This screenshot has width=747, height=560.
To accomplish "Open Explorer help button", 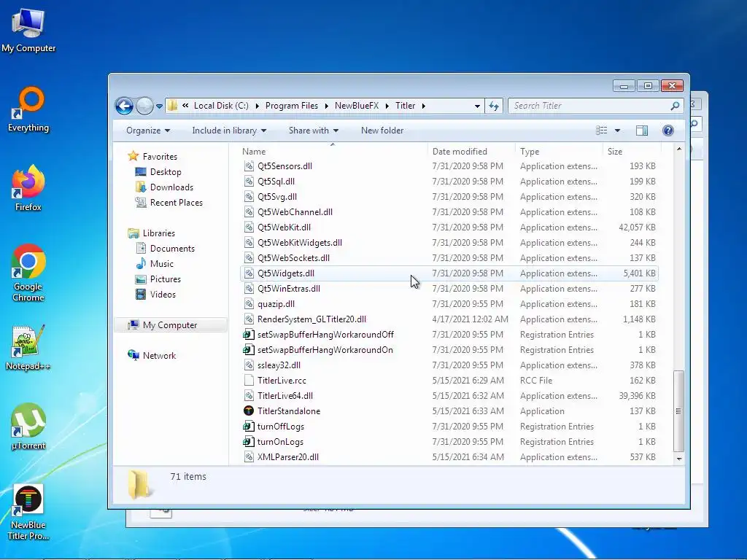I will [x=668, y=131].
